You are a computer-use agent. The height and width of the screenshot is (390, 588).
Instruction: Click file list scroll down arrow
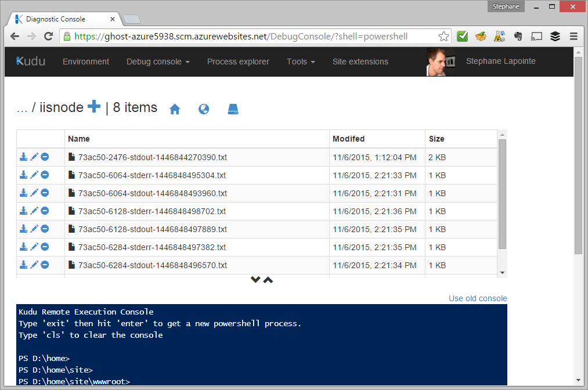[502, 273]
